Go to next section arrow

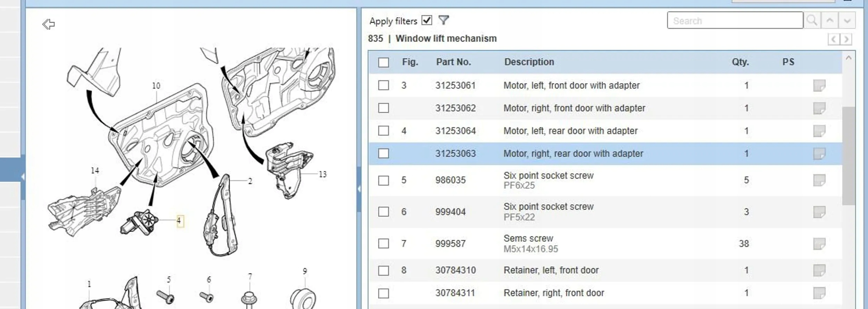(x=846, y=39)
